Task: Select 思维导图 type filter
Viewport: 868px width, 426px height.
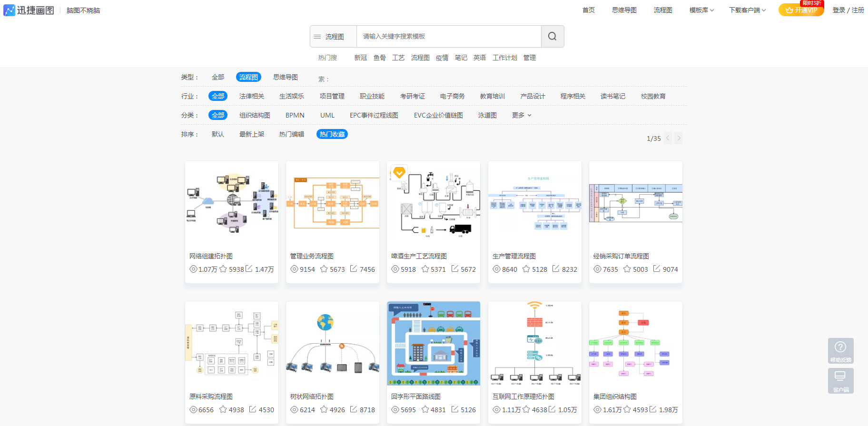Action: tap(286, 77)
